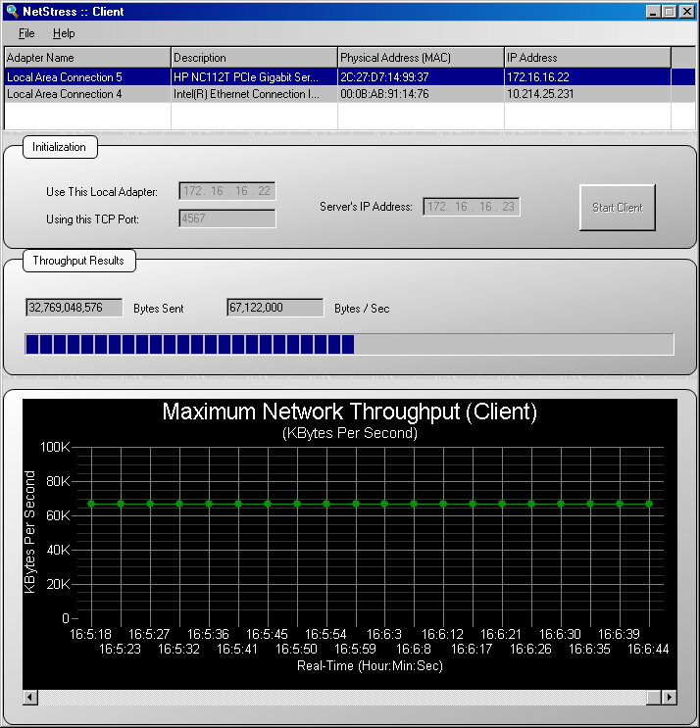Click the Start Client button

click(618, 208)
